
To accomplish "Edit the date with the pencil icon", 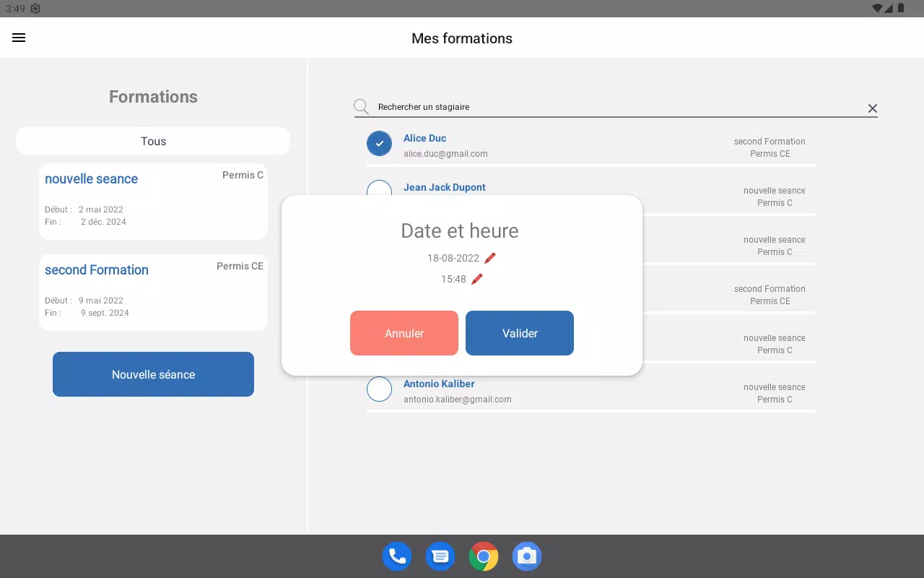I will pyautogui.click(x=490, y=258).
